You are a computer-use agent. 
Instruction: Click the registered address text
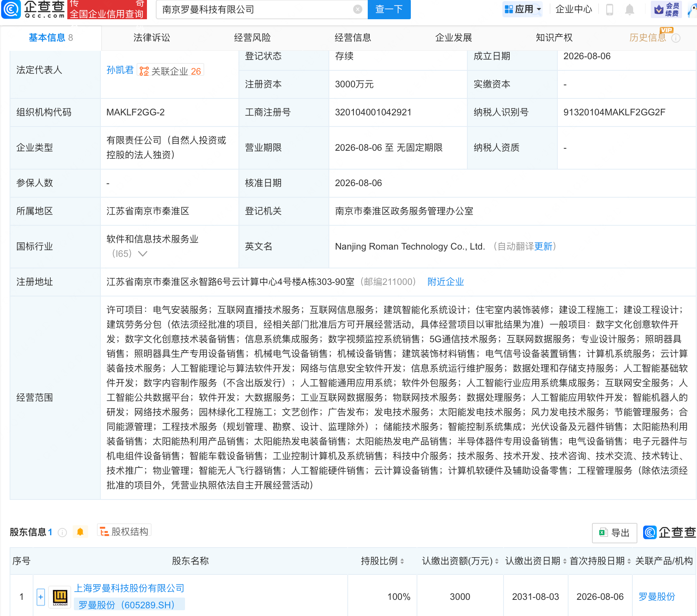pos(230,282)
